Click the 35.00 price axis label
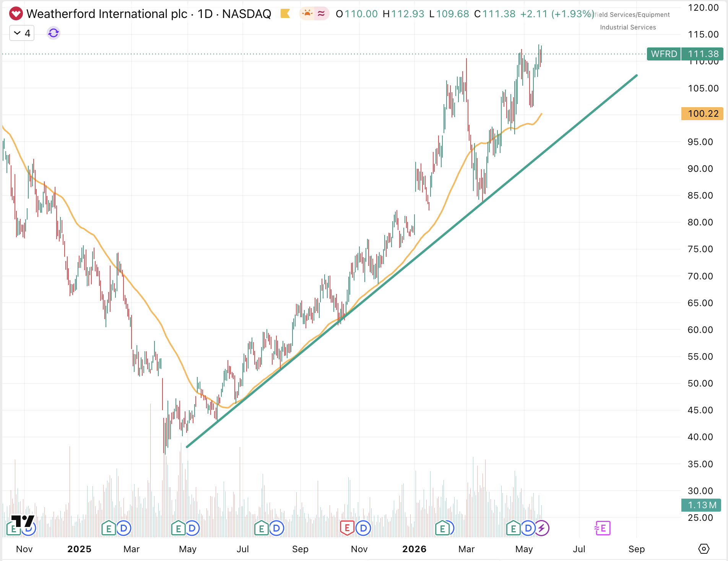This screenshot has height=561, width=728. pos(700,464)
